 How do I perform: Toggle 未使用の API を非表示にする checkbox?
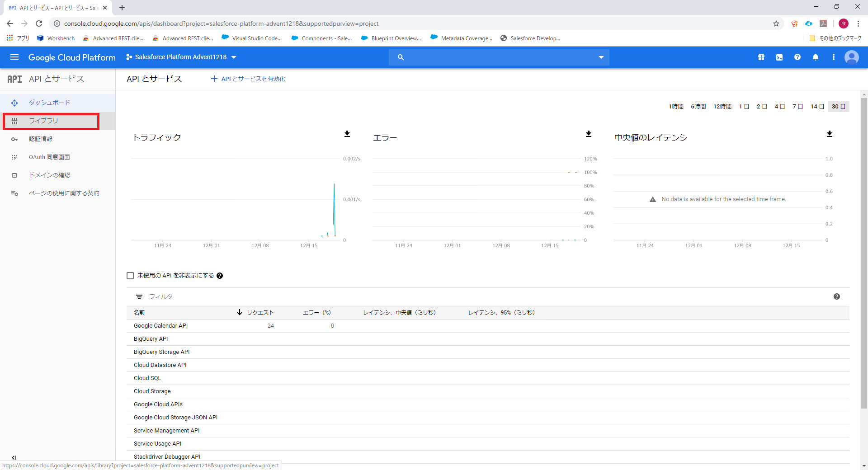click(x=130, y=276)
